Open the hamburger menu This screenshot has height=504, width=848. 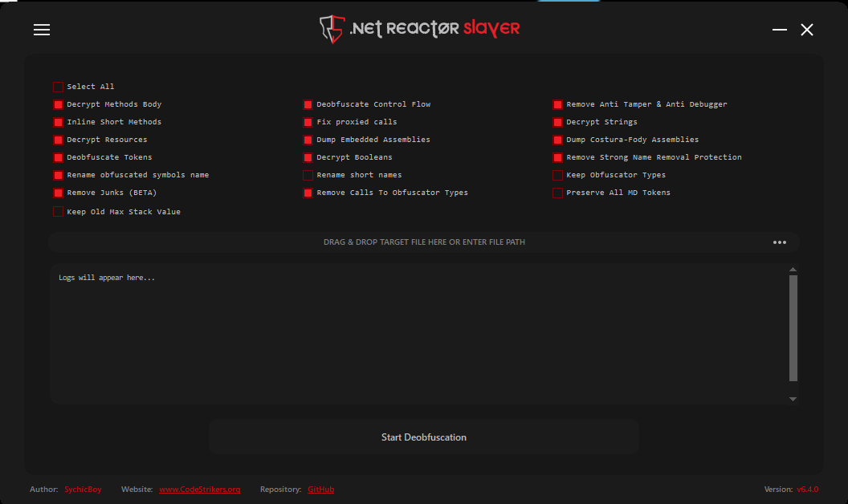(x=42, y=30)
